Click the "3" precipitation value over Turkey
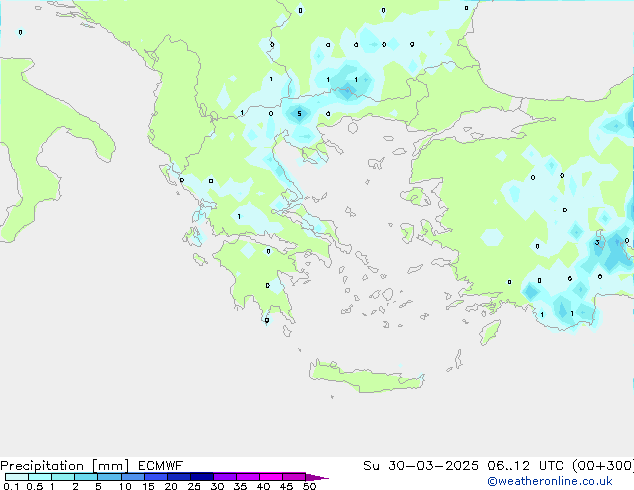Viewport: 634px width, 490px height. [x=597, y=243]
